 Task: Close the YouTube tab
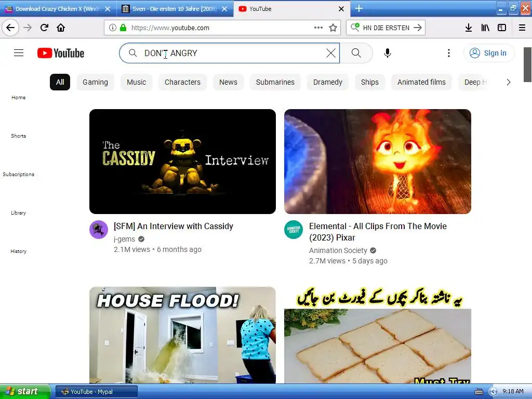341,9
